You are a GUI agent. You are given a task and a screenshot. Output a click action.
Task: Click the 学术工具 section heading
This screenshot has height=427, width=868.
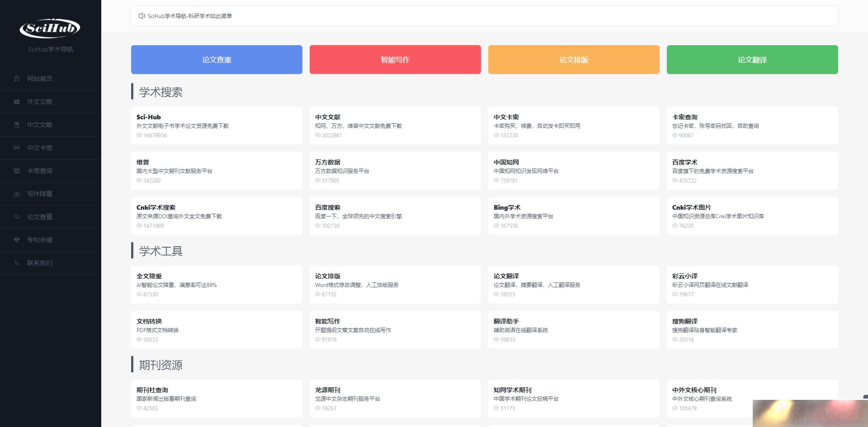(x=161, y=251)
